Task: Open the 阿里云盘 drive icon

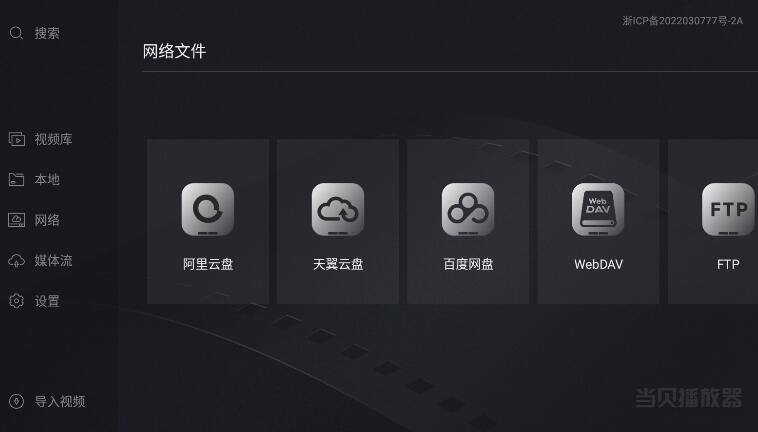Action: pyautogui.click(x=208, y=209)
